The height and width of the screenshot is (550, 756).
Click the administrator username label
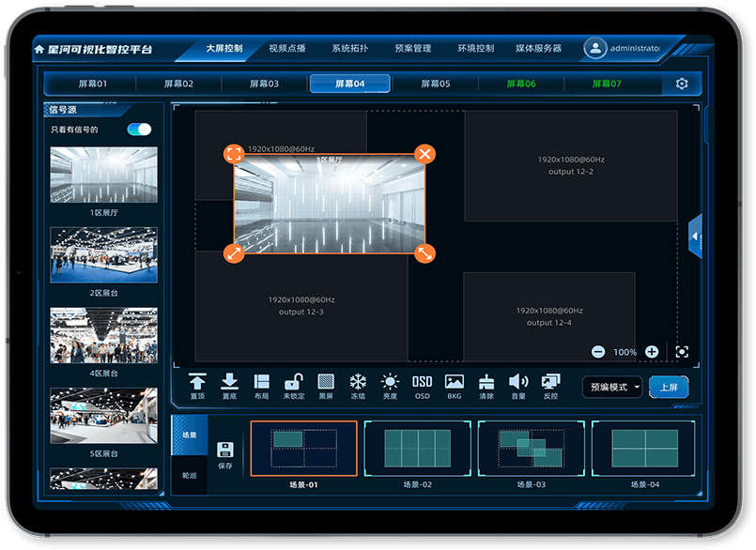[x=635, y=48]
